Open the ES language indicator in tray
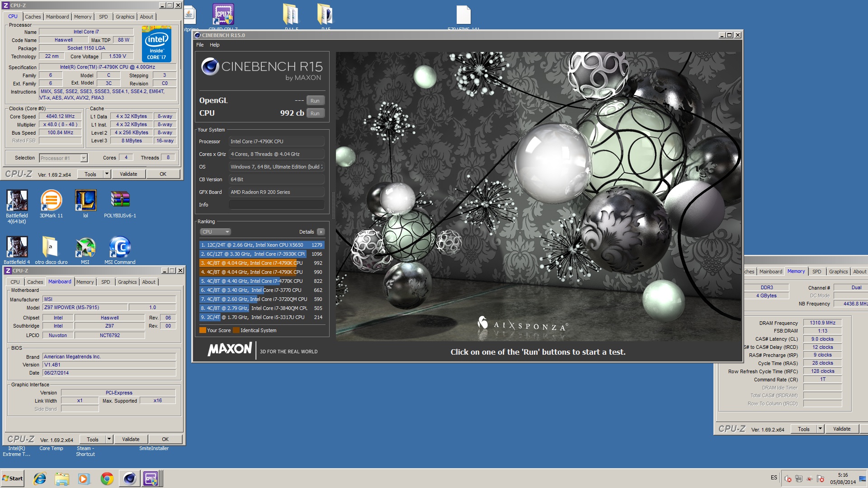Screen dimensions: 868x488 coord(774,478)
